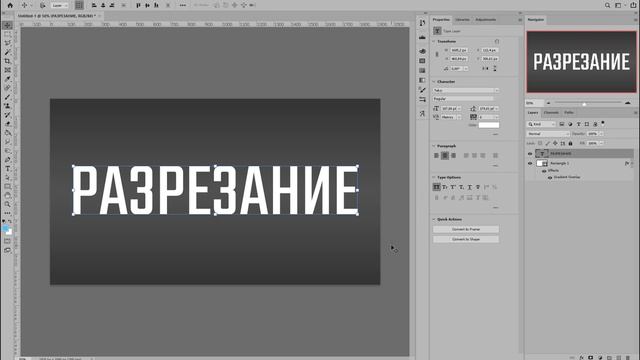Select the Navigator tab

536,20
